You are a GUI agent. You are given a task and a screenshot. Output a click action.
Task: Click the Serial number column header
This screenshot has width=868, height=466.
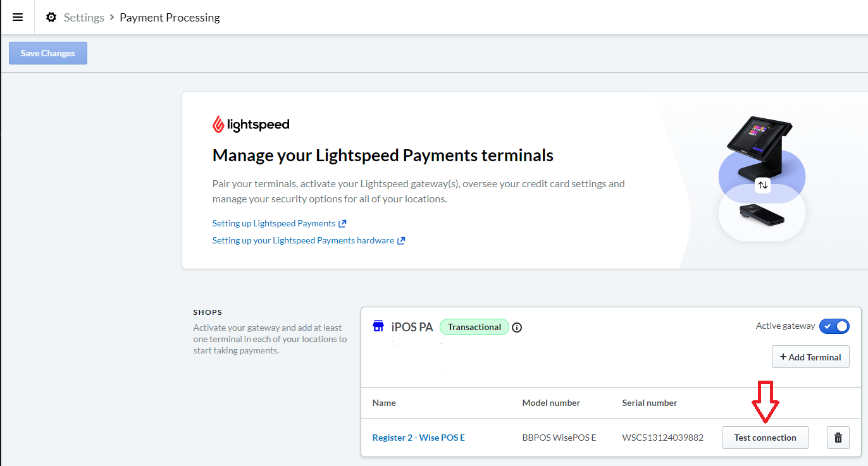point(650,403)
